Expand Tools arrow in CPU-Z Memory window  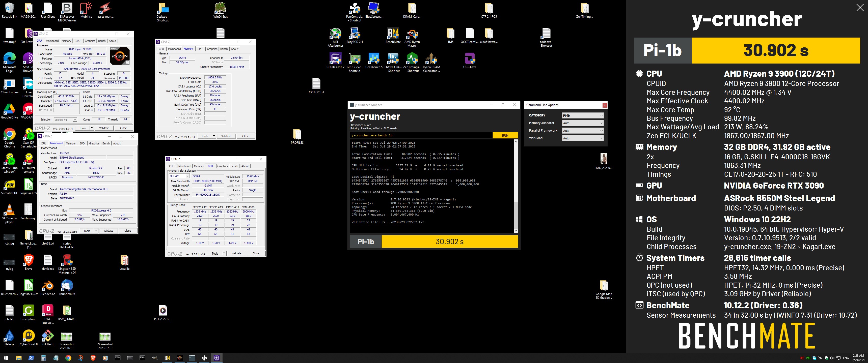[x=214, y=136]
